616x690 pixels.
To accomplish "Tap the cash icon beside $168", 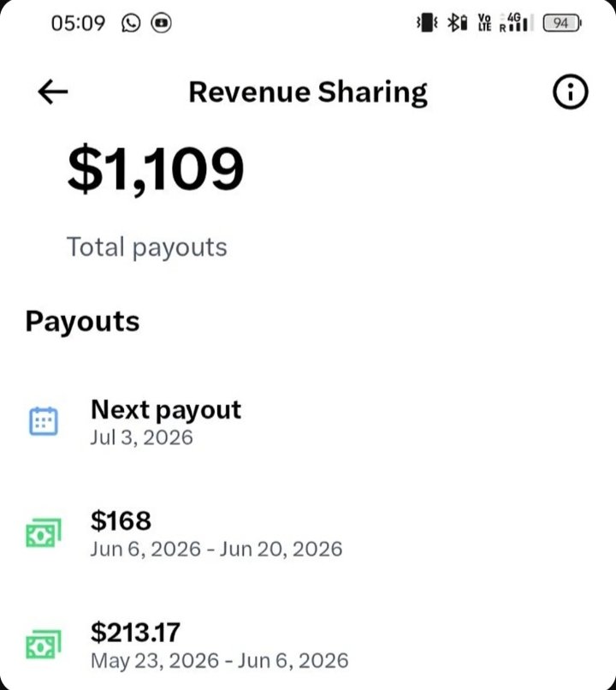I will [43, 532].
